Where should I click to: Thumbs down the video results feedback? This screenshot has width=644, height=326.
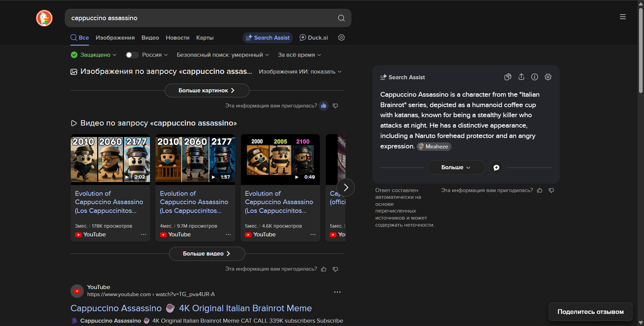pos(335,269)
